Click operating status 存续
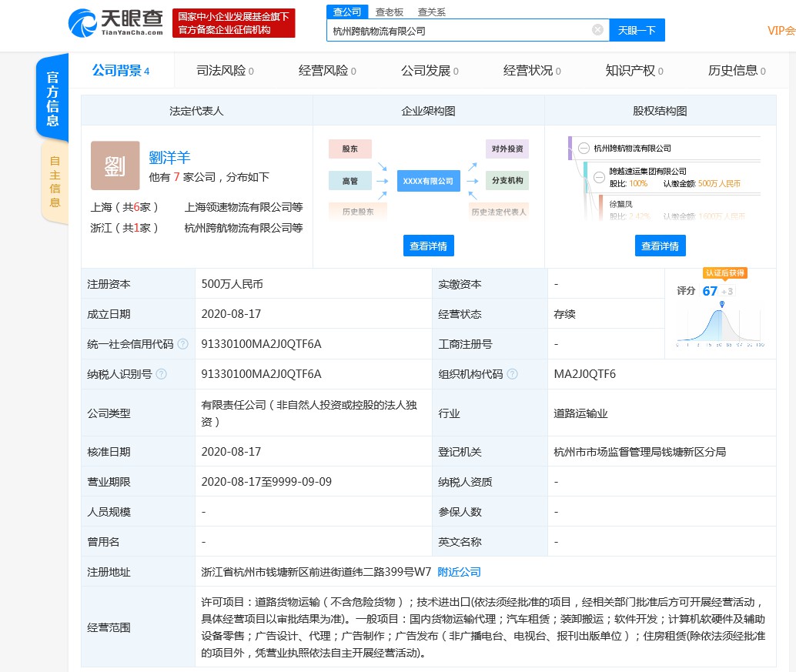Viewport: 796px width, 672px height. pyautogui.click(x=564, y=314)
